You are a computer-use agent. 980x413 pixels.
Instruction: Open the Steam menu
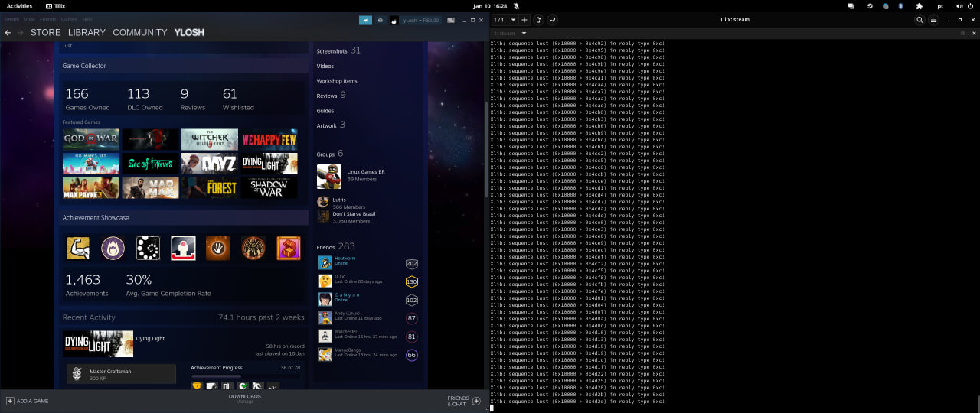11,18
